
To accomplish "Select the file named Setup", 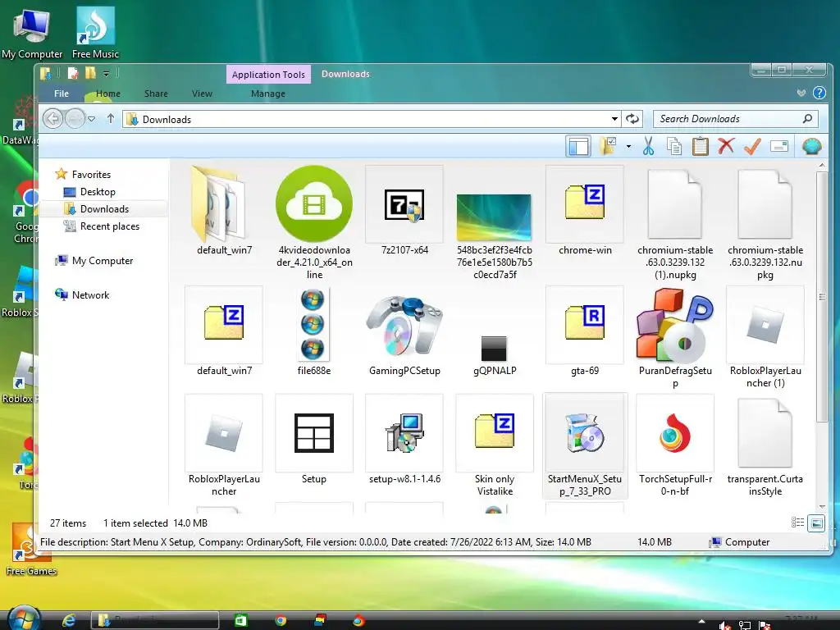I will pyautogui.click(x=314, y=441).
